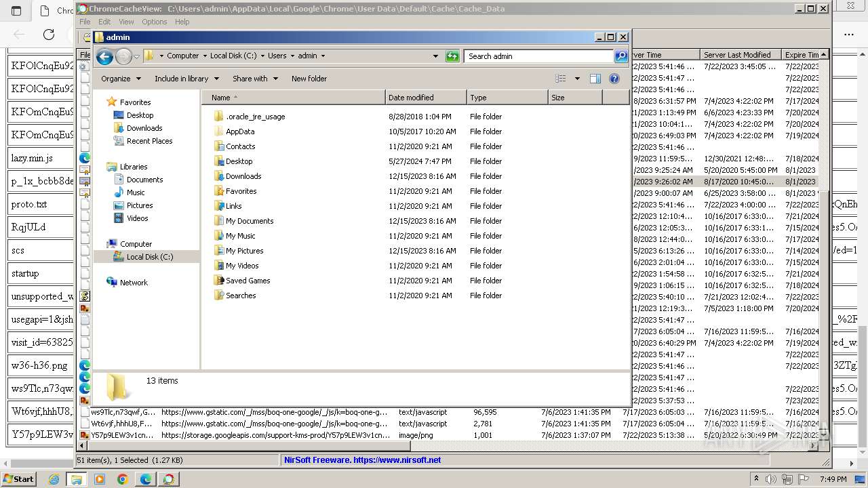The width and height of the screenshot is (868, 488).
Task: Sort by the Name column header
Action: [x=294, y=98]
